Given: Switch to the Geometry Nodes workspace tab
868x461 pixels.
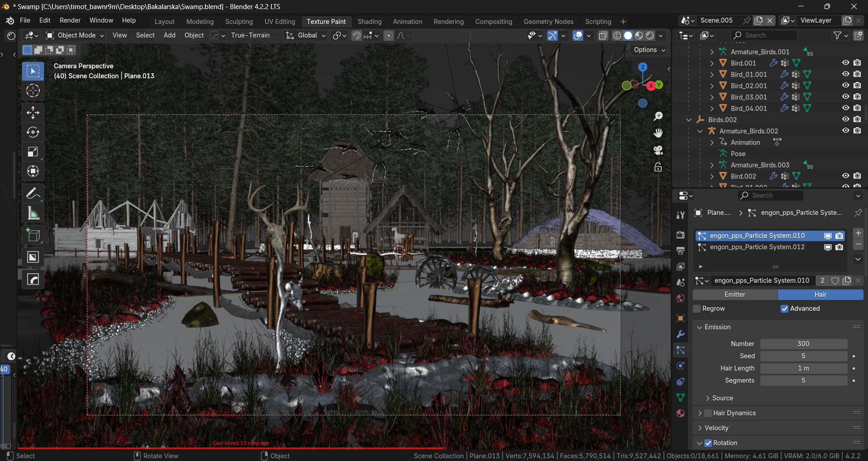Looking at the screenshot, I should click(x=548, y=22).
